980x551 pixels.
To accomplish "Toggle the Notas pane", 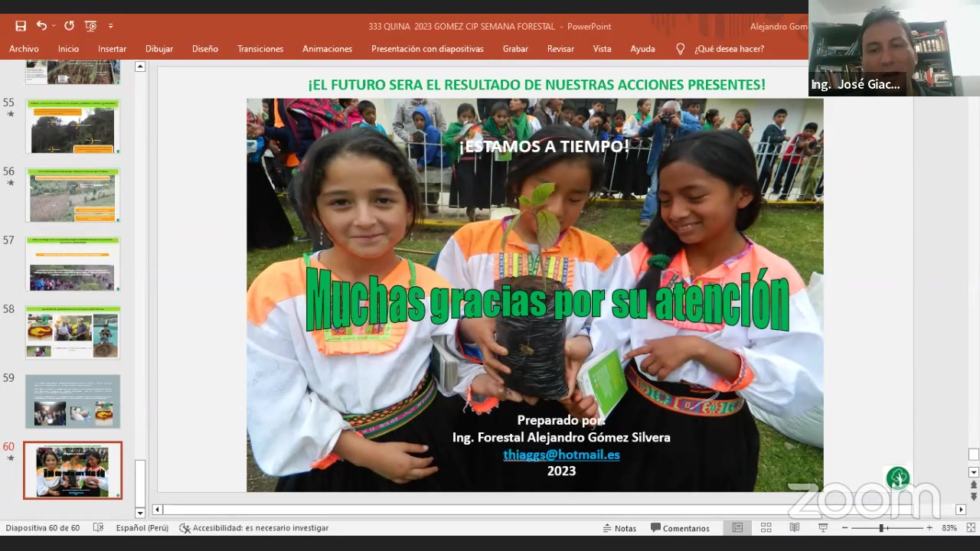I will click(619, 528).
